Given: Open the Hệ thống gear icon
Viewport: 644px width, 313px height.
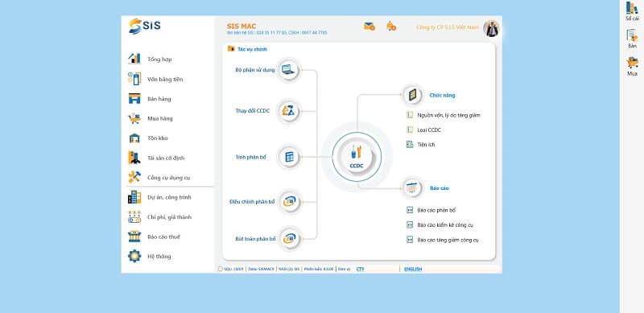Looking at the screenshot, I should (x=134, y=256).
